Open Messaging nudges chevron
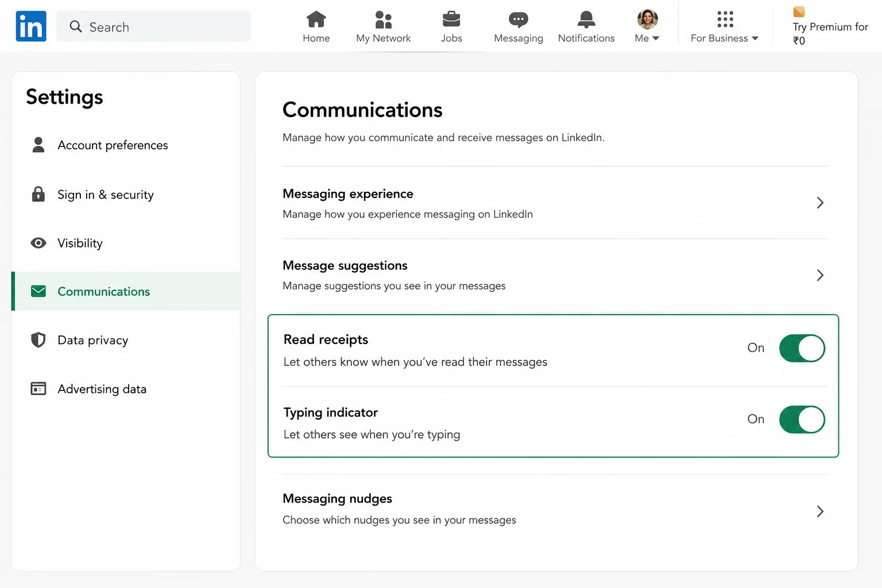The width and height of the screenshot is (882, 588). pyautogui.click(x=820, y=512)
